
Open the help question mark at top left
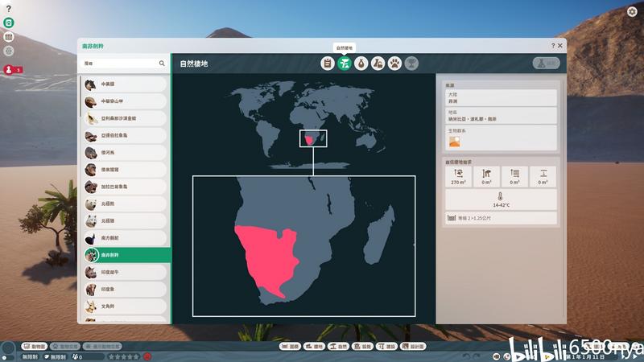9,9
